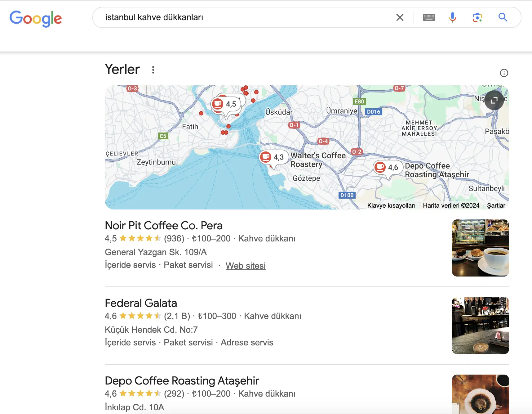Click Federal Galata's (2,1 B) review count
The width and height of the screenshot is (532, 414).
177,316
